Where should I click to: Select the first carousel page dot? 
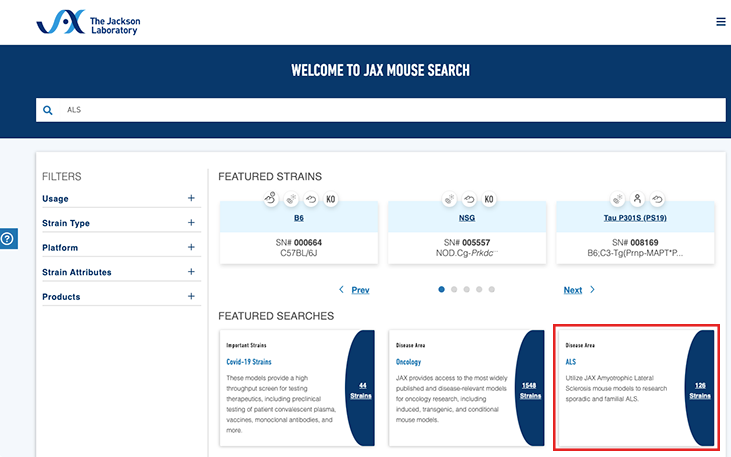click(x=441, y=289)
